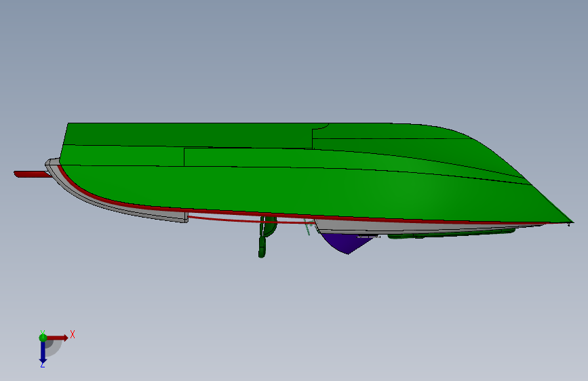The height and width of the screenshot is (381, 588).
Task: Select the dark green strip under bow
Action: coord(450,234)
